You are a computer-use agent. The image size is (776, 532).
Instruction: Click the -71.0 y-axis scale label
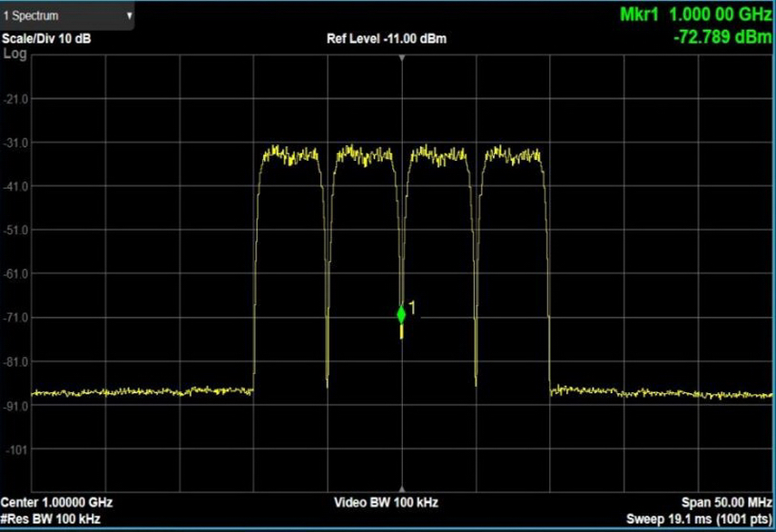click(x=17, y=318)
